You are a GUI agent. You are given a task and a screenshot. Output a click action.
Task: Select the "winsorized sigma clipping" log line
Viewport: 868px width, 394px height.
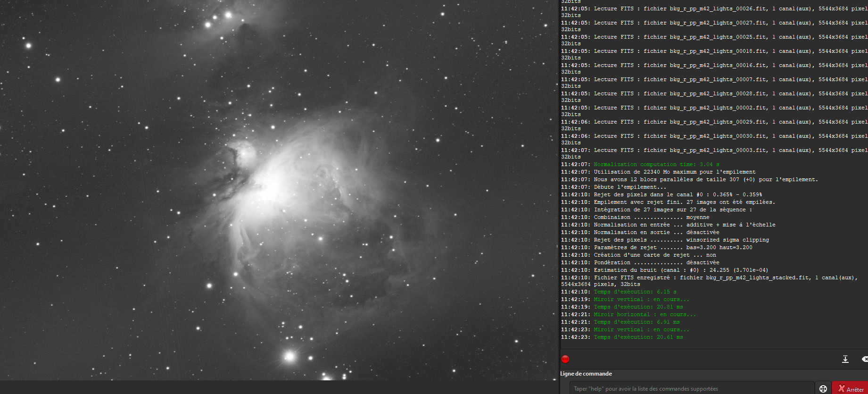tap(665, 240)
